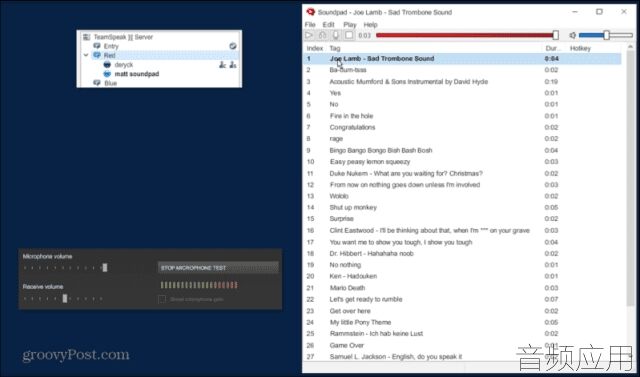This screenshot has height=377, width=640.
Task: Click the Soundpad logo in the title bar
Action: coord(311,12)
